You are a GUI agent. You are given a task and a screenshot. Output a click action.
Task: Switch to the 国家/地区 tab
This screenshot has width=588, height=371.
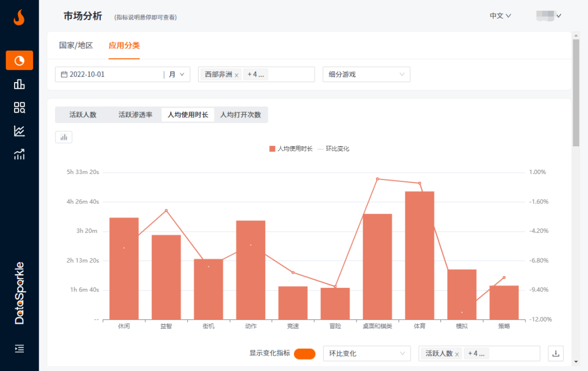76,45
